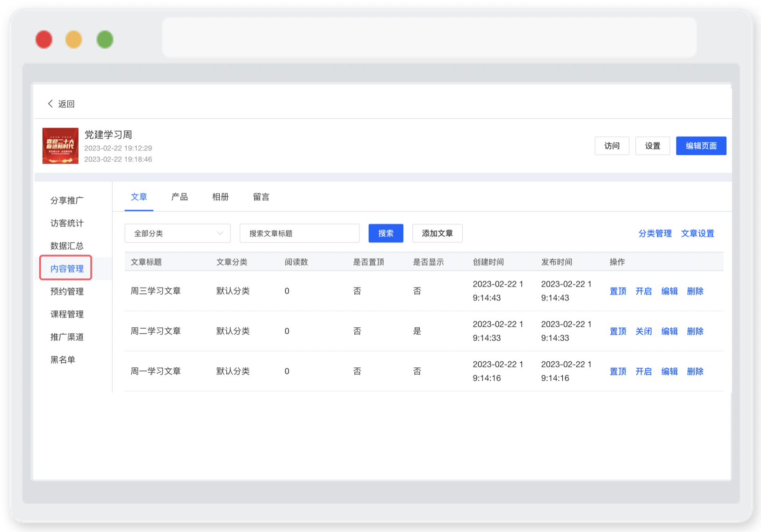Image resolution: width=761 pixels, height=532 pixels.
Task: Toggle 开启 for 周一学习文章
Action: point(643,372)
